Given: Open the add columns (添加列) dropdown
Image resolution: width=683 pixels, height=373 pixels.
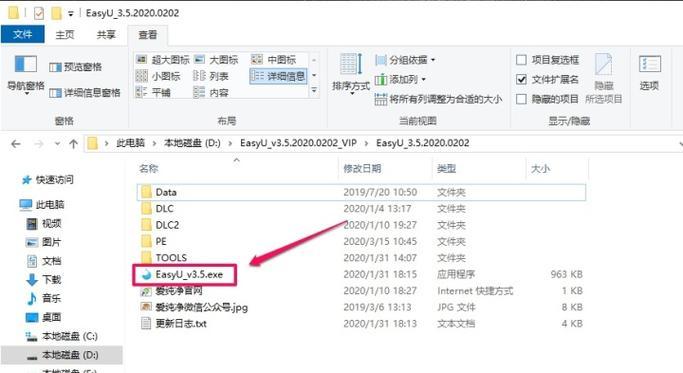Looking at the screenshot, I should [400, 79].
